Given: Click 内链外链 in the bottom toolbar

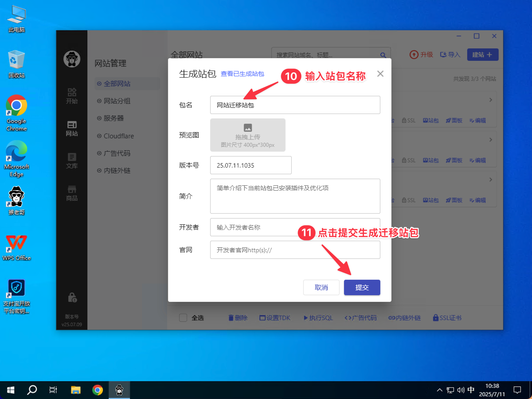Looking at the screenshot, I should click(x=404, y=318).
